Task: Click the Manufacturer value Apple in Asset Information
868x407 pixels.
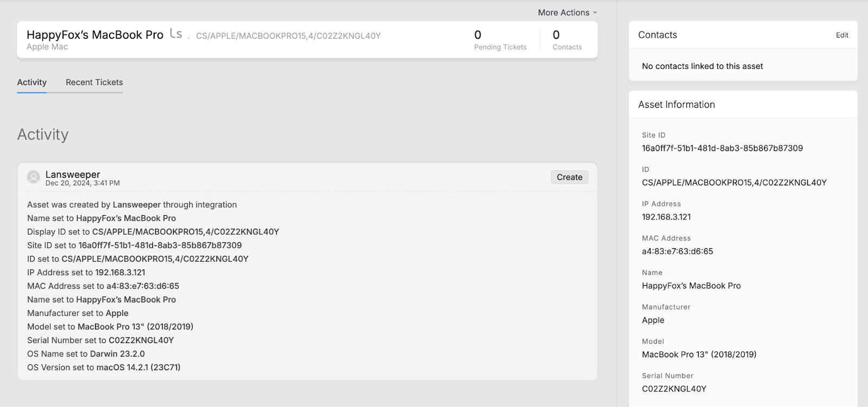Action: pos(653,320)
